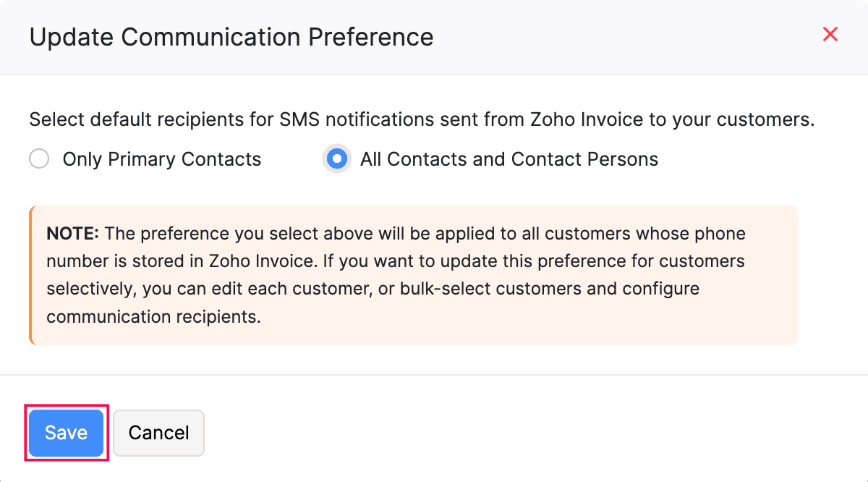Click Cancel to exit the dialog
This screenshot has height=482, width=868.
(x=158, y=433)
